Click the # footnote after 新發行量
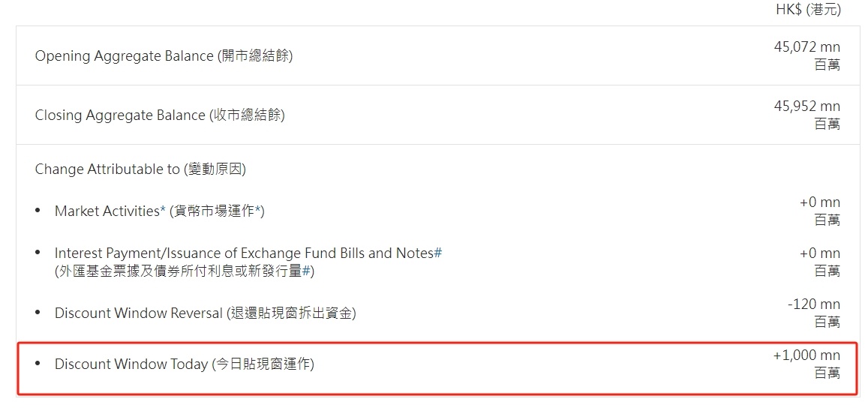 [x=306, y=271]
